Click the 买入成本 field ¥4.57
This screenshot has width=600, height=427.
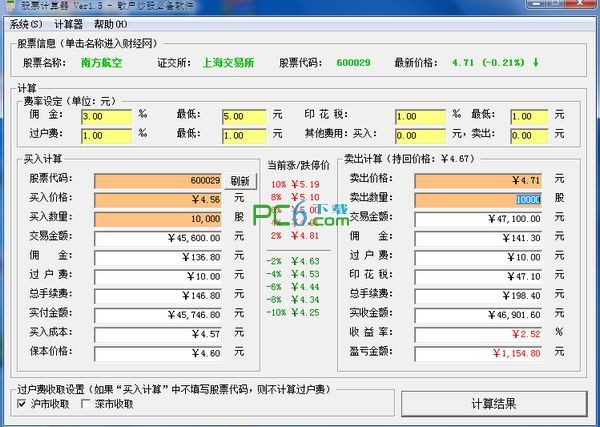coord(158,334)
